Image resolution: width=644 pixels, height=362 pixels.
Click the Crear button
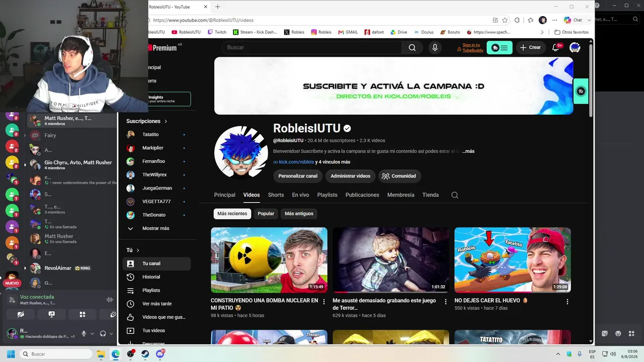[530, 47]
